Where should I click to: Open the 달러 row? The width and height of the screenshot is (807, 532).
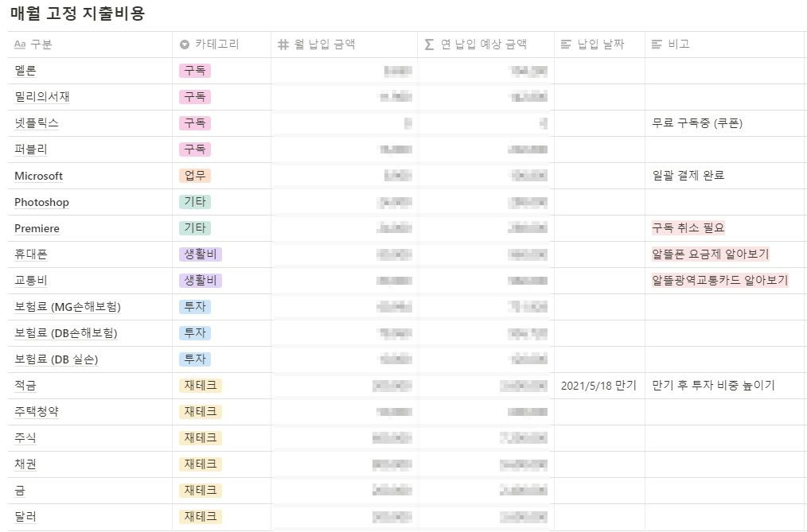pyautogui.click(x=25, y=517)
